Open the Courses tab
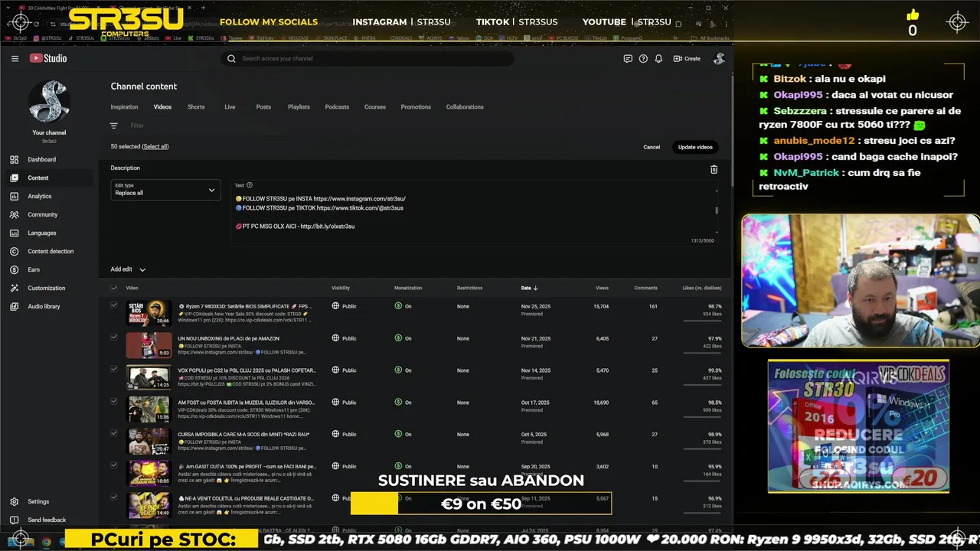The width and height of the screenshot is (980, 551). point(375,107)
